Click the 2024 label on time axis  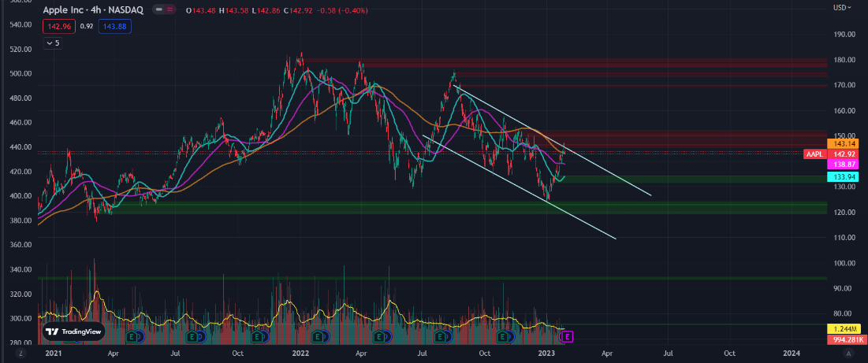click(x=792, y=353)
